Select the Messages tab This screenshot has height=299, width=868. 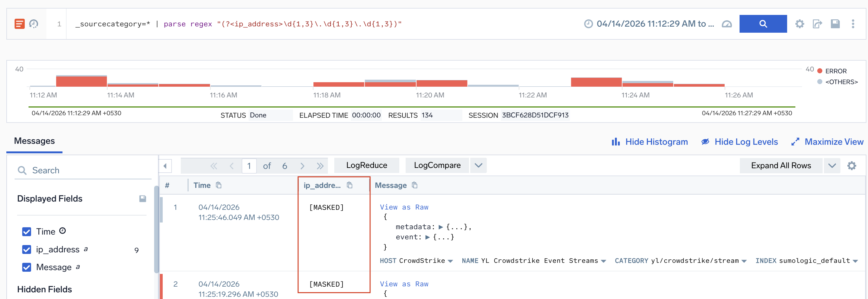34,141
